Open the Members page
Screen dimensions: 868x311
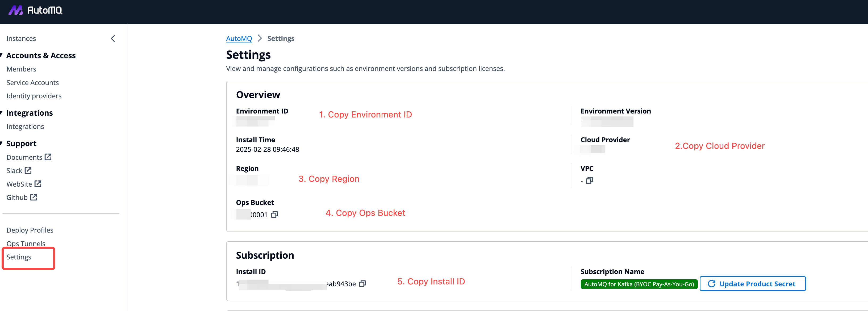coord(21,69)
